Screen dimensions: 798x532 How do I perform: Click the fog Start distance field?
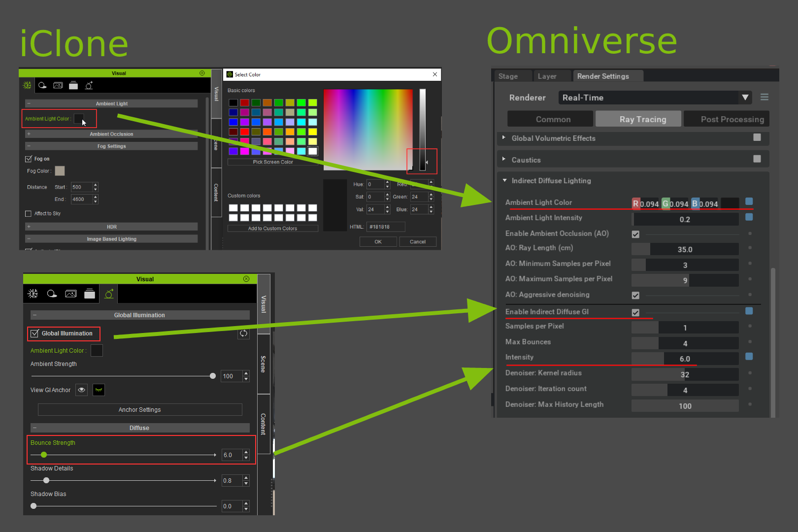point(82,187)
